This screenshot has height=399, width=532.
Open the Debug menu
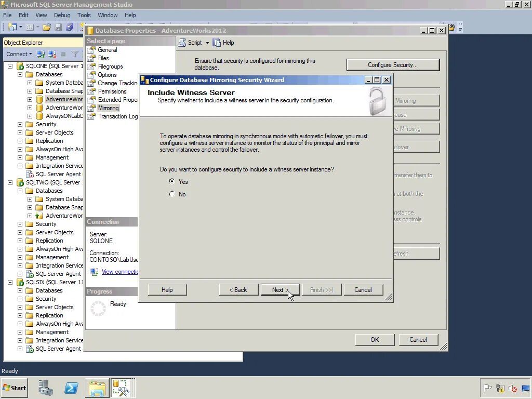[x=62, y=15]
